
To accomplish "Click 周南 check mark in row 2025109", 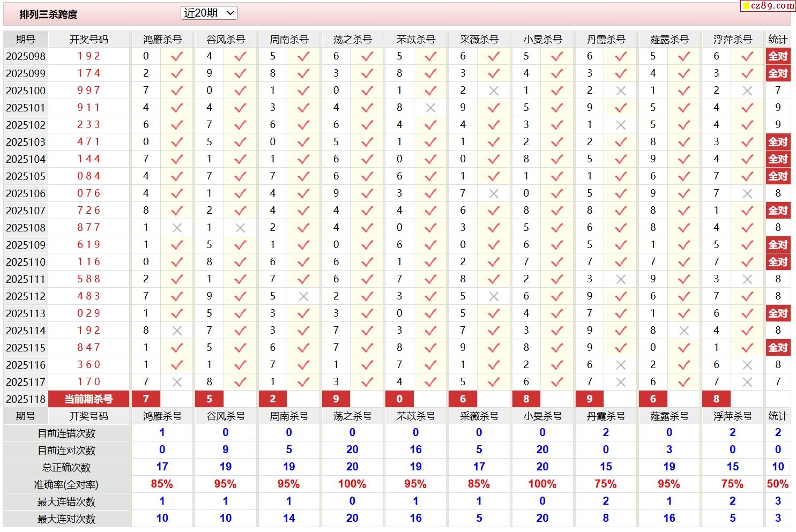I will pyautogui.click(x=303, y=244).
